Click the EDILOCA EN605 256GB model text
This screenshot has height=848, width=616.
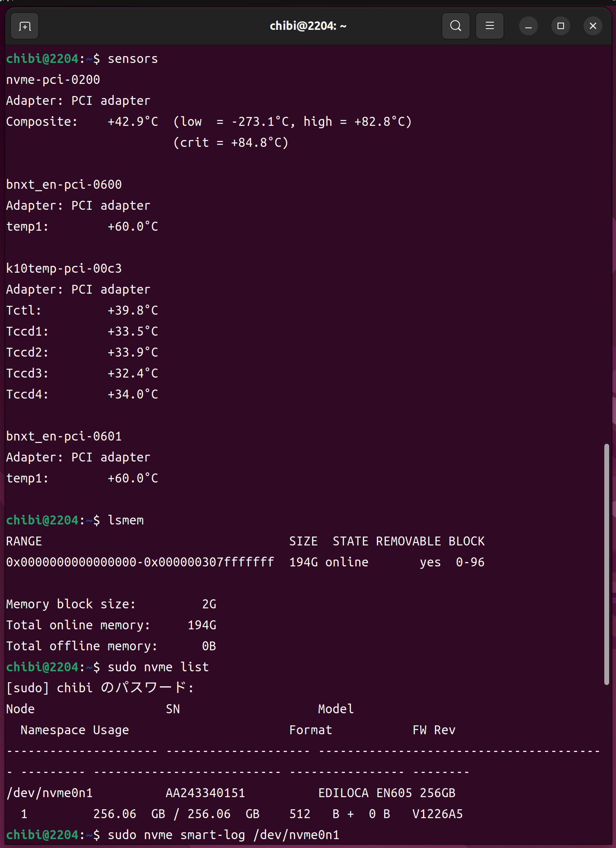(387, 793)
